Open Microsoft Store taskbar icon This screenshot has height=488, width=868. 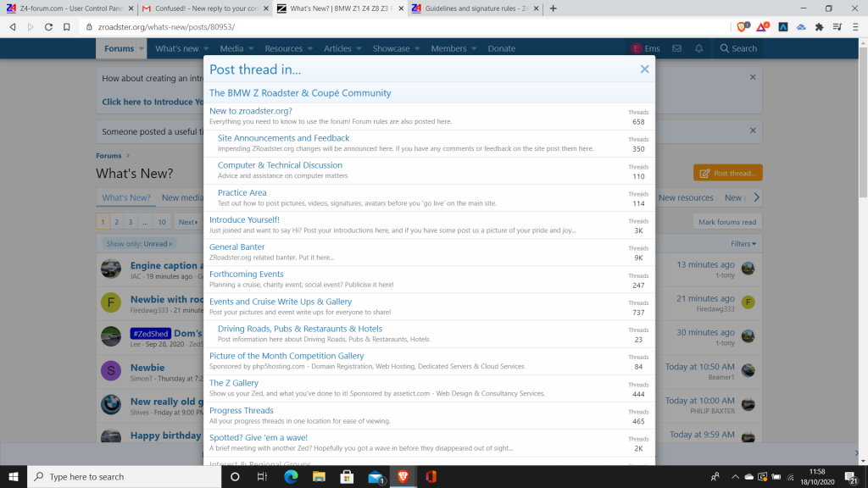(x=347, y=476)
